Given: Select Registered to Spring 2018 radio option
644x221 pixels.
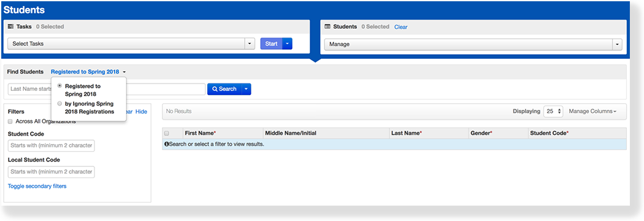Looking at the screenshot, I should point(60,86).
